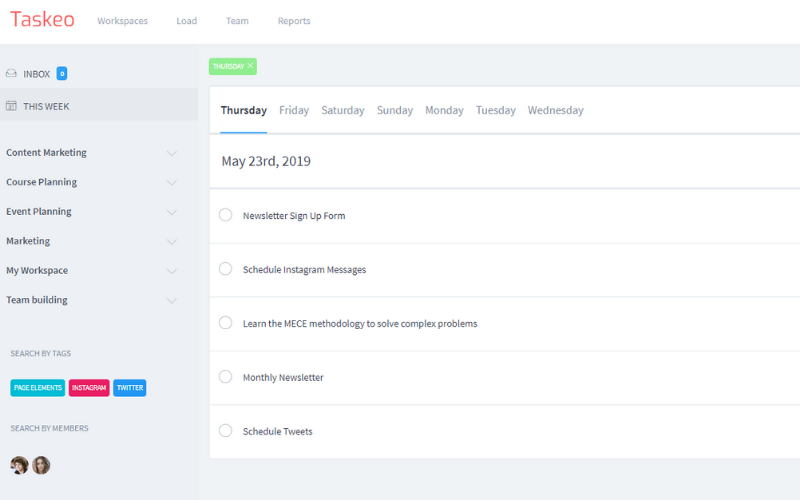
Task: Expand the Event Planning workspace
Action: pos(172,212)
